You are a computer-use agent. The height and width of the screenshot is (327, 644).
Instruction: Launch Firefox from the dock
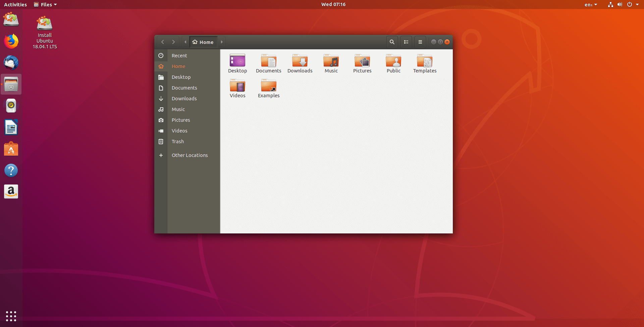(x=11, y=41)
